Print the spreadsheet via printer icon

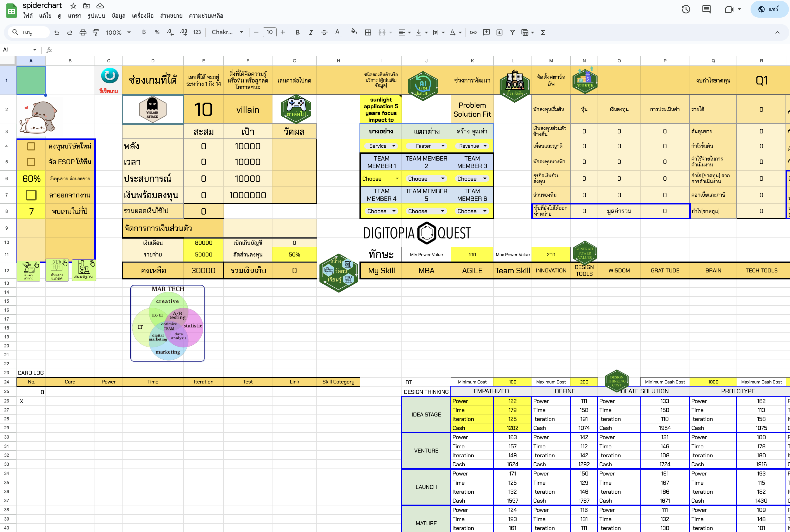click(x=83, y=32)
